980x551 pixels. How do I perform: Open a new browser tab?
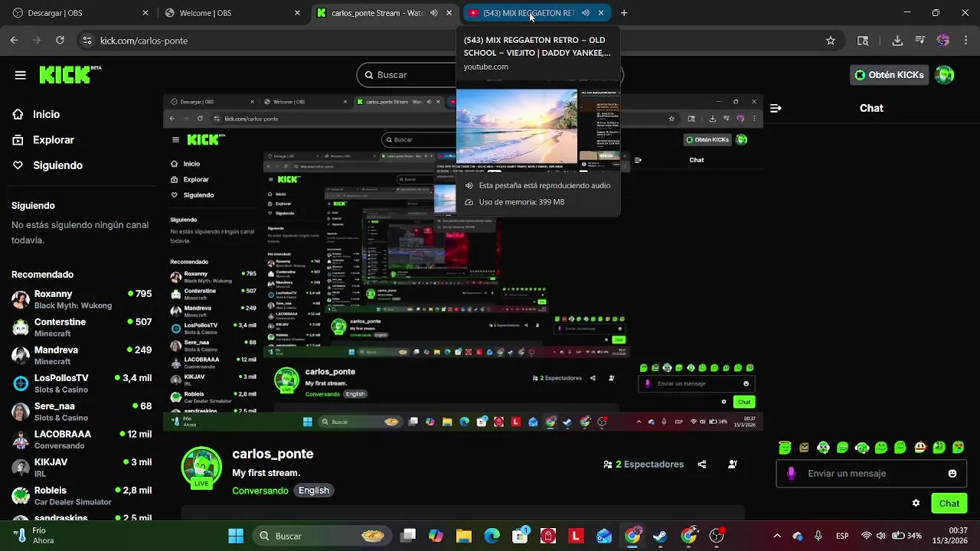point(624,13)
